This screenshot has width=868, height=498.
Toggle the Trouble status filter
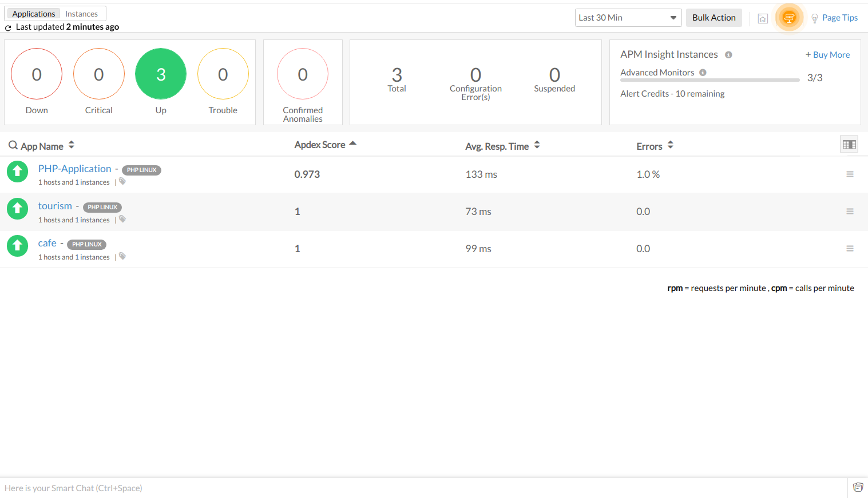(x=223, y=74)
